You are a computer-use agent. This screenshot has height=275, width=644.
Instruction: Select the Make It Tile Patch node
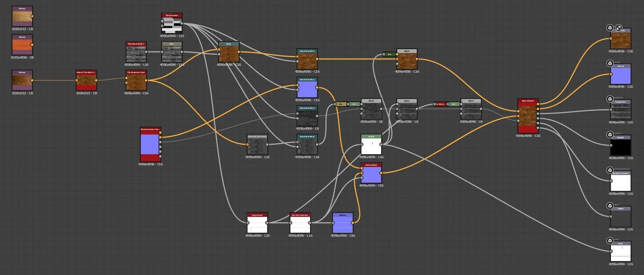[86, 80]
